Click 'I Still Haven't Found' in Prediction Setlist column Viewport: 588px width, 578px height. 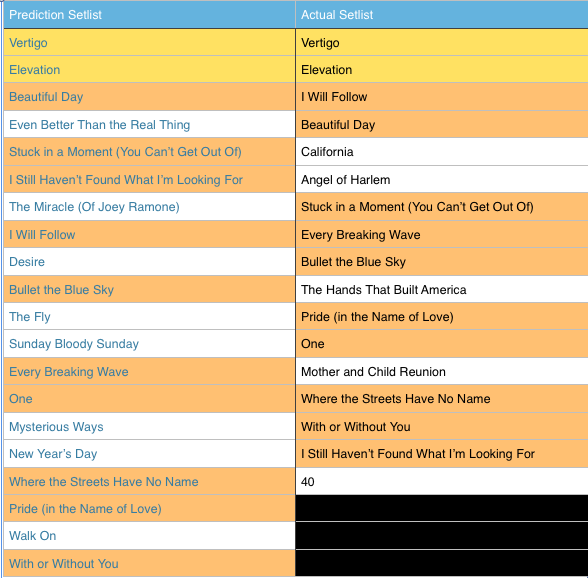[149, 179]
